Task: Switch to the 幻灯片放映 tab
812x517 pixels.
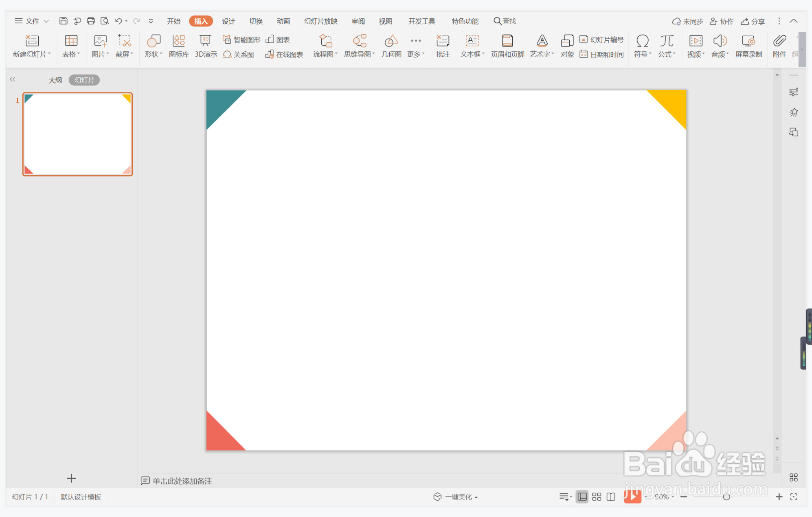Action: click(321, 21)
